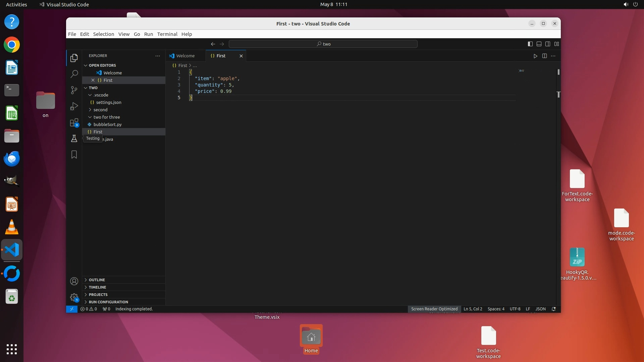Expand the OUTLINE section

(97, 280)
